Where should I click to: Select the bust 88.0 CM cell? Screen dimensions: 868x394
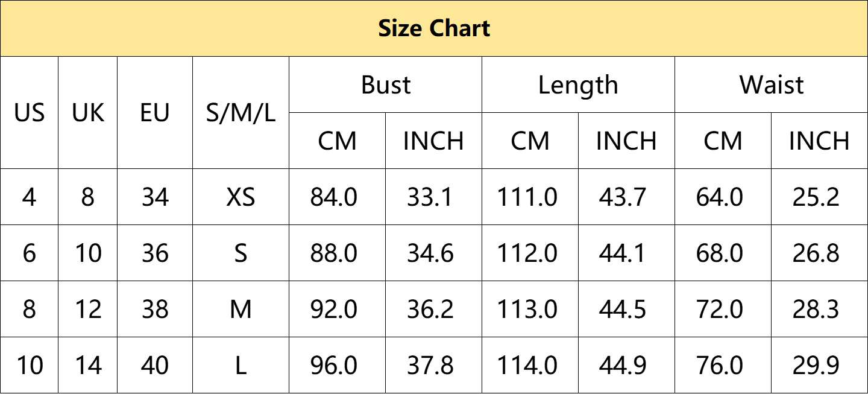click(x=337, y=253)
